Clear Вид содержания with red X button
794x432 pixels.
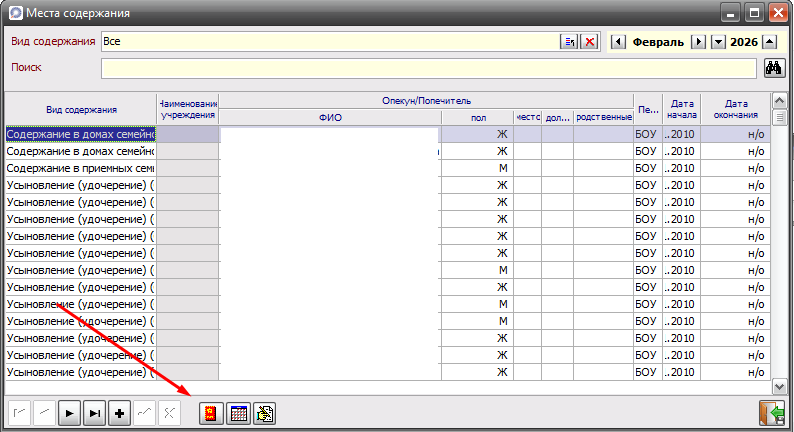pyautogui.click(x=590, y=42)
